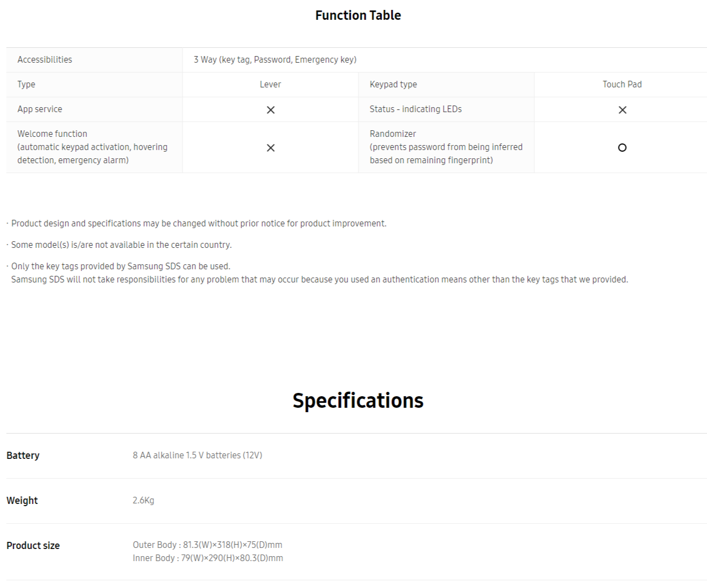Click the 3 Way accessibilities value text

coord(275,59)
